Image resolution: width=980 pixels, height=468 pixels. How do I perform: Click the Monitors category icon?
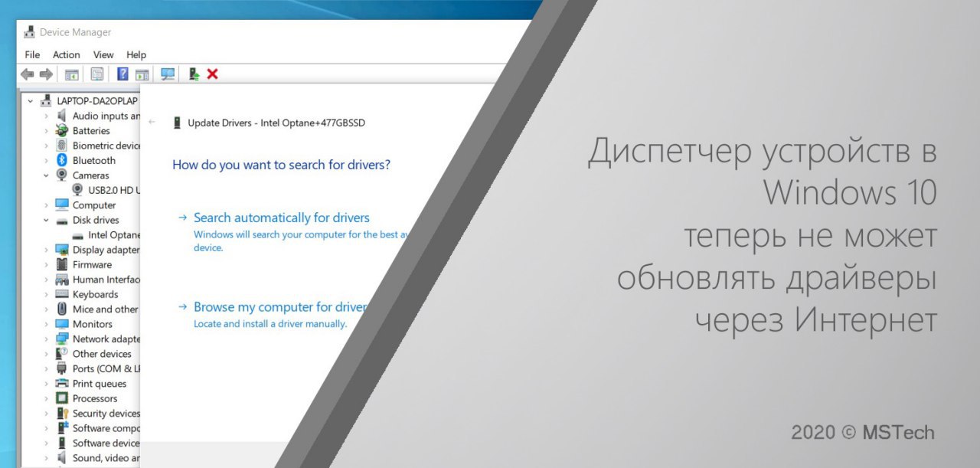point(62,324)
